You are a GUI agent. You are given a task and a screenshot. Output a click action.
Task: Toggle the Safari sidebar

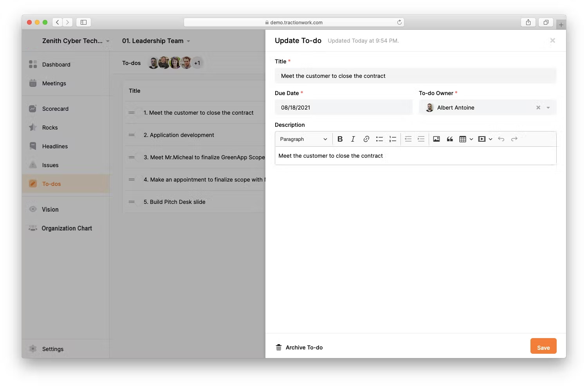[83, 22]
